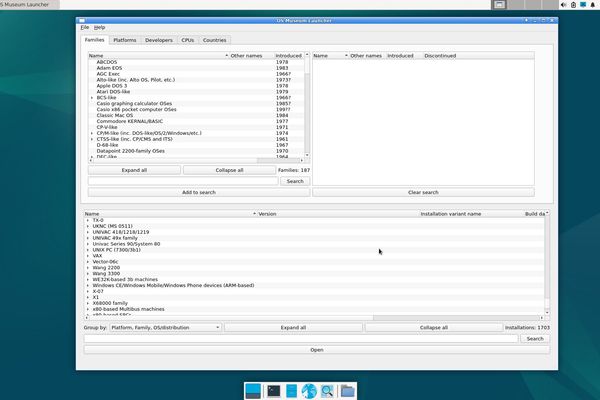The width and height of the screenshot is (600, 400).
Task: Switch to the CPUs tab
Action: (x=188, y=40)
